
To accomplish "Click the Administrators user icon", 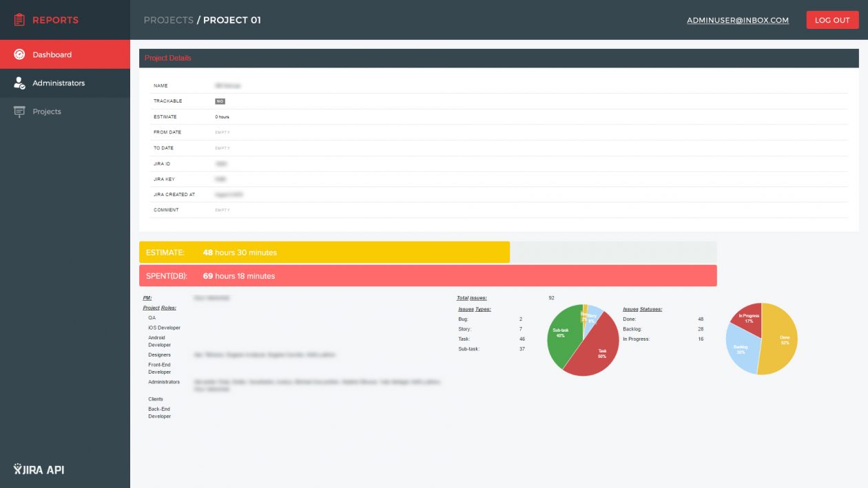I will tap(19, 83).
